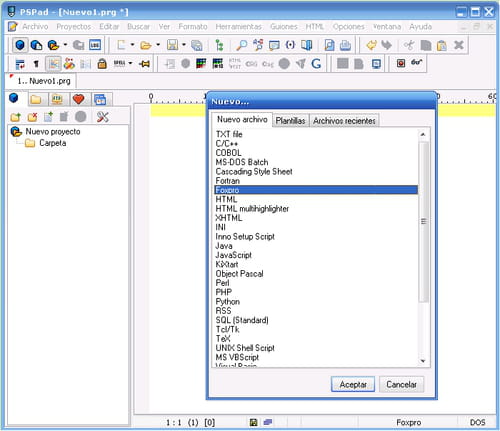Click the Aceptar button
This screenshot has height=431, width=500.
pyautogui.click(x=353, y=384)
